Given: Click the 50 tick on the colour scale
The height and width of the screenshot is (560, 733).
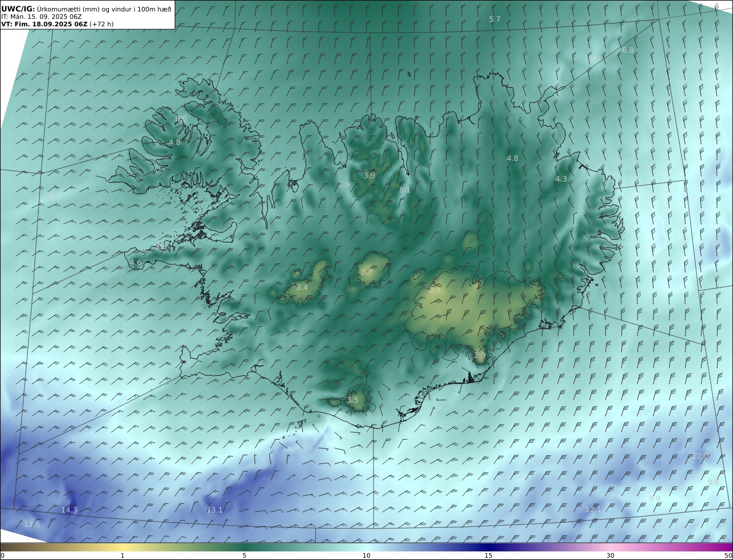Looking at the screenshot, I should (x=728, y=555).
